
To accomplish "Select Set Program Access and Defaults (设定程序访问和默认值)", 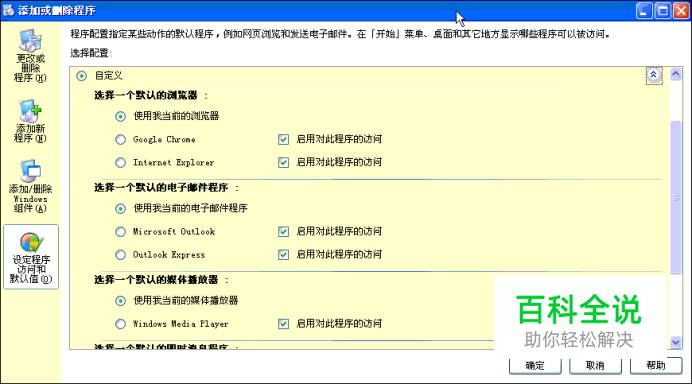I will 31,257.
